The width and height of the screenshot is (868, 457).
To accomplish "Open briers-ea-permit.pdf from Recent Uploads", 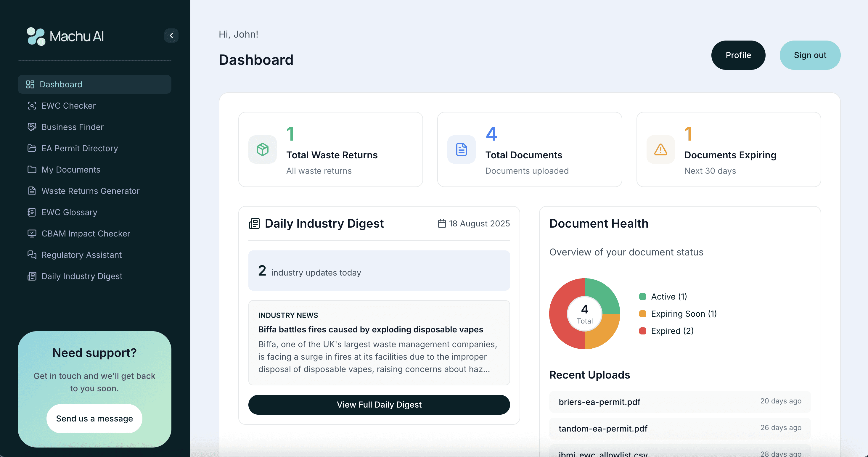I will coord(599,401).
